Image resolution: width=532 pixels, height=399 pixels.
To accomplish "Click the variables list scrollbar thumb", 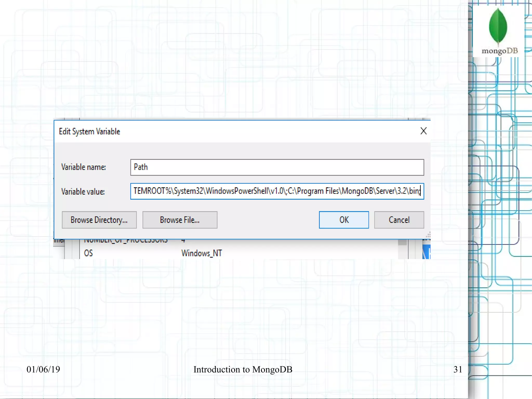I will point(402,242).
